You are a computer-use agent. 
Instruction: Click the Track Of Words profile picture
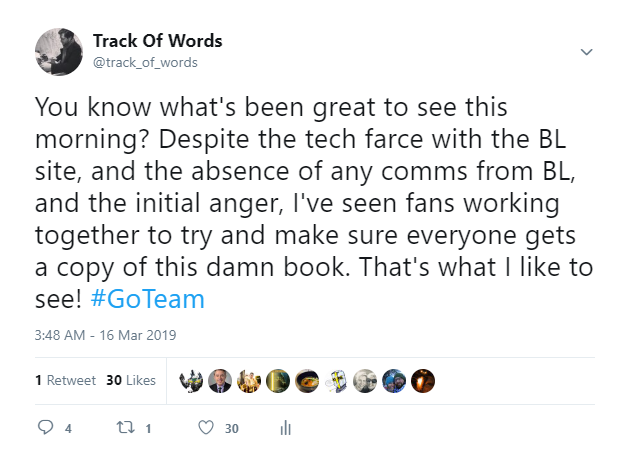tap(59, 52)
